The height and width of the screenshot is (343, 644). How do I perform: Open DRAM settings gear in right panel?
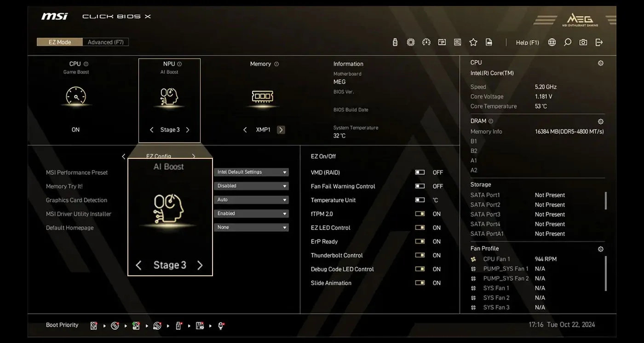(x=601, y=122)
